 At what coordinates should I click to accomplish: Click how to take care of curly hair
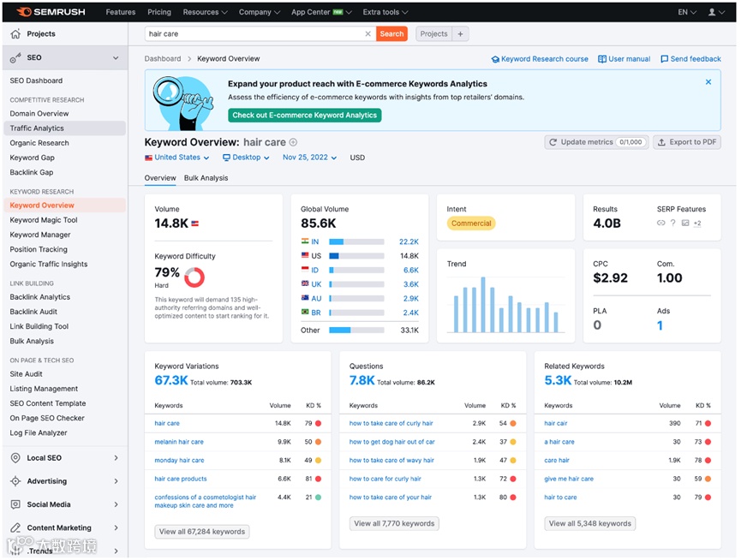(391, 424)
